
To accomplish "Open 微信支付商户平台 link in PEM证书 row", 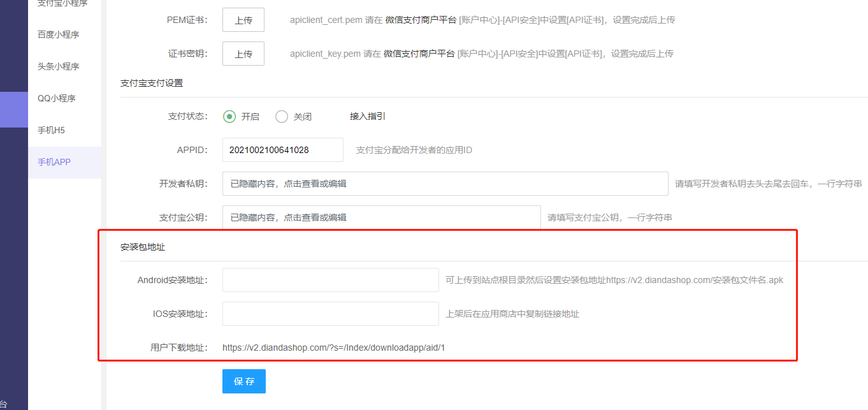I will tap(421, 20).
